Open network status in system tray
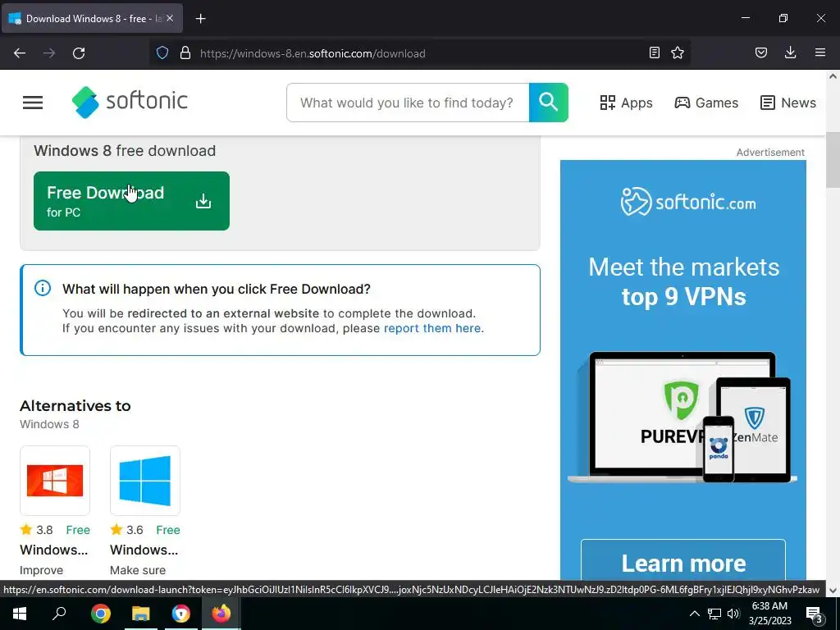Screen dimensions: 840x630 [714, 614]
